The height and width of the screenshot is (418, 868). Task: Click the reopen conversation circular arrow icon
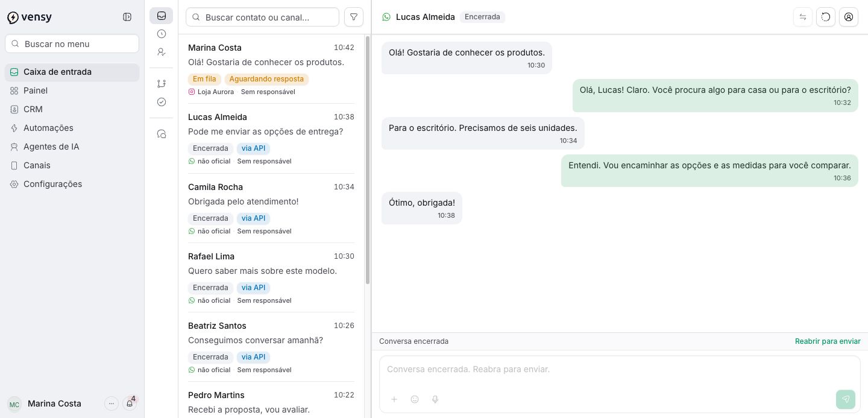[x=826, y=17]
